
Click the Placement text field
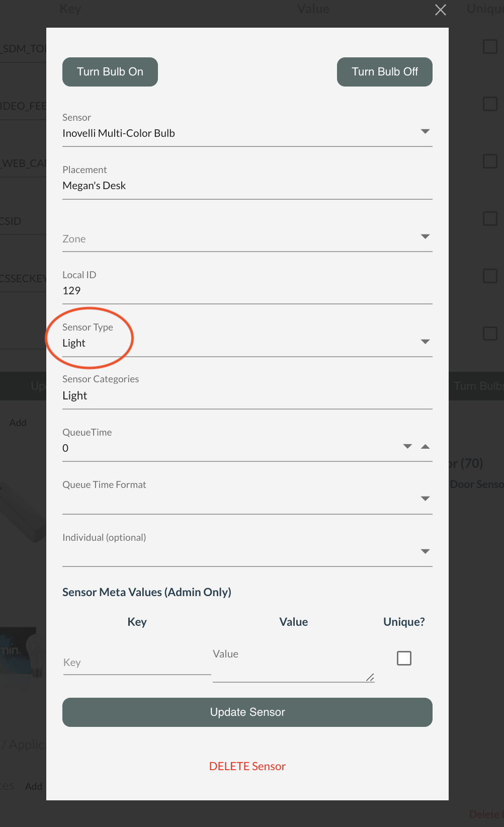246,186
